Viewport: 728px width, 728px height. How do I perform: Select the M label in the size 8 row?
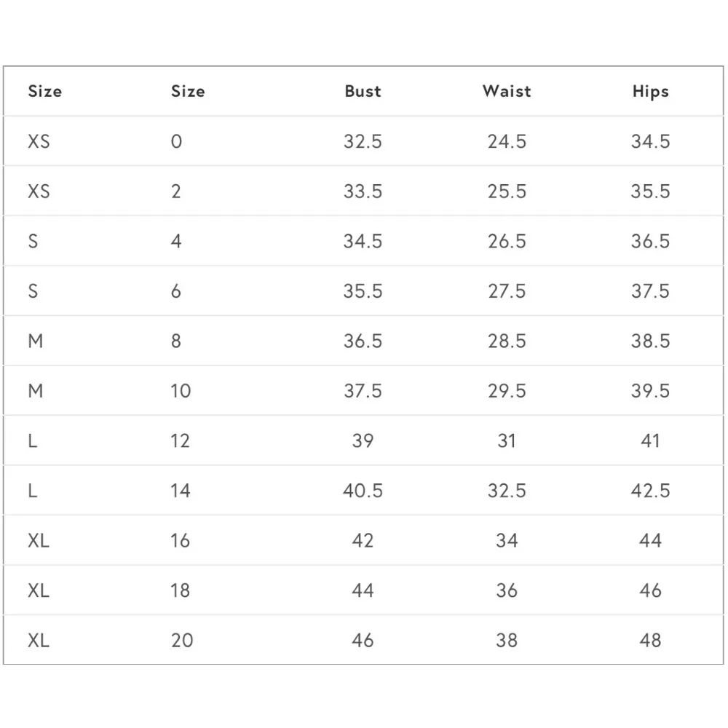[36, 341]
